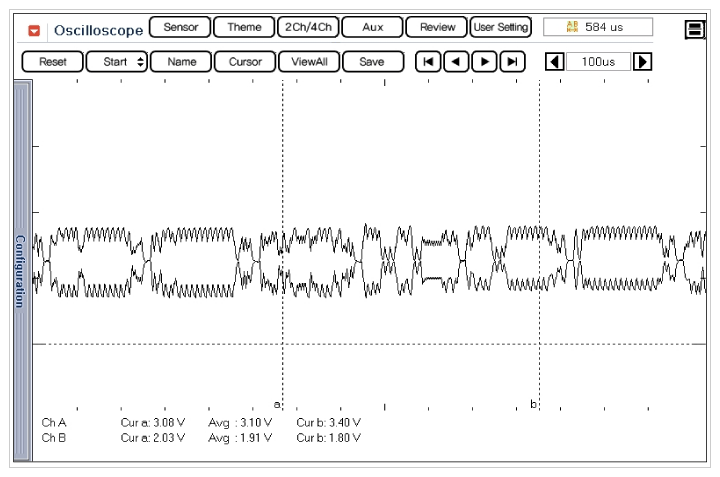Click the Oscilloscope title text
Viewport: 720px width, 477px height.
coord(98,30)
